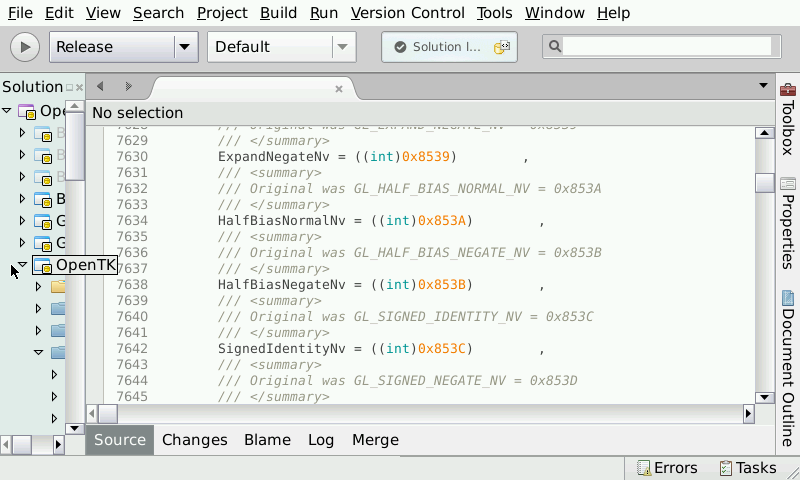Open the Properties side panel
This screenshot has height=480, width=800.
788,225
